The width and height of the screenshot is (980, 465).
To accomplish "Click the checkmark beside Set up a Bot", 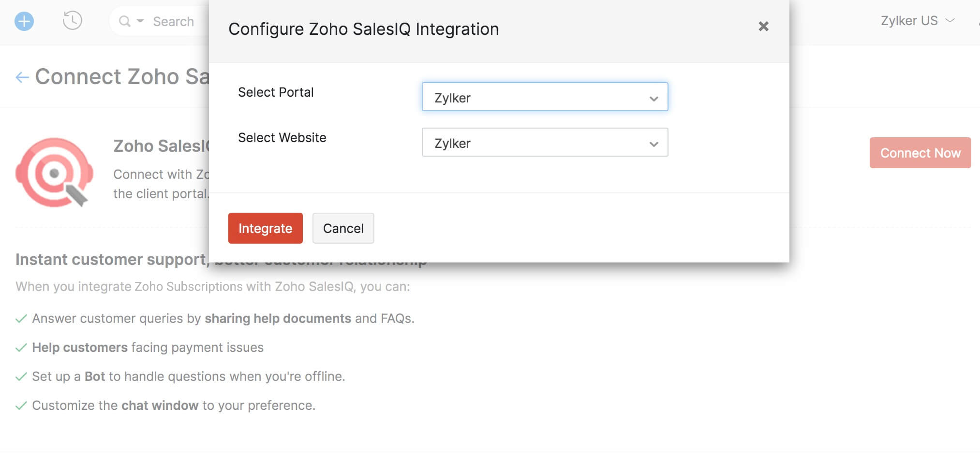I will pyautogui.click(x=20, y=376).
